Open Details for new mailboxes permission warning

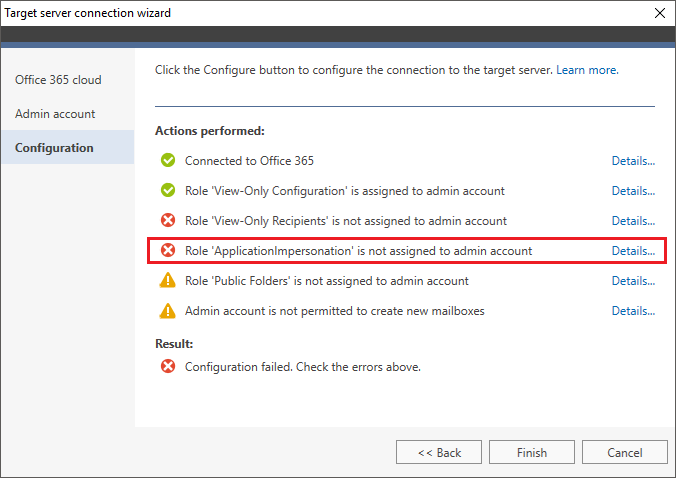(633, 311)
